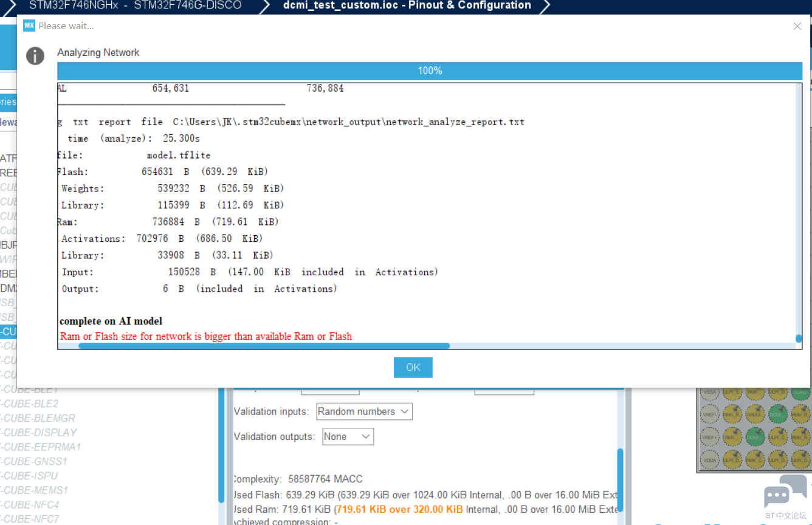Open the Validation inputs Random numbers dropdown
The height and width of the screenshot is (525, 812).
tap(365, 411)
